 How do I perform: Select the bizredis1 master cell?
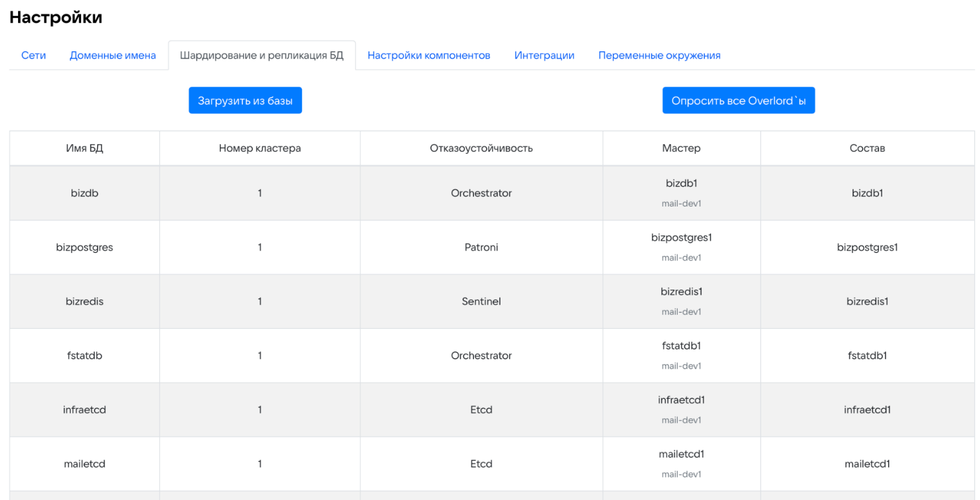[681, 292]
